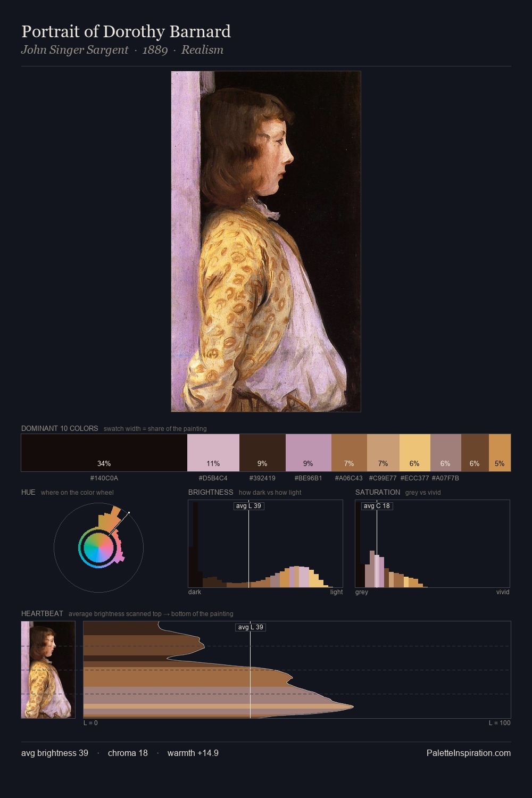
Task: Click the small painting thumbnail beside the Heartbeat chart
Action: [48, 670]
